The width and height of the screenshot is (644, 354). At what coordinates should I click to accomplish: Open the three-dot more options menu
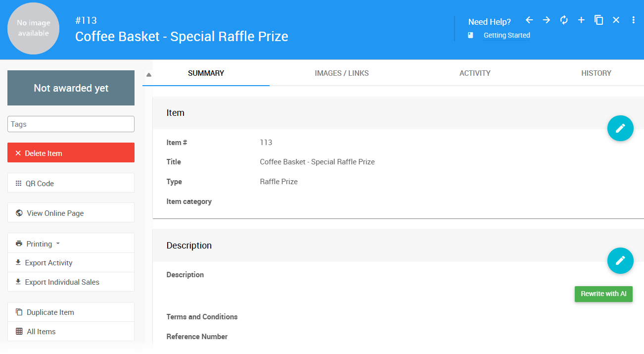(x=634, y=20)
